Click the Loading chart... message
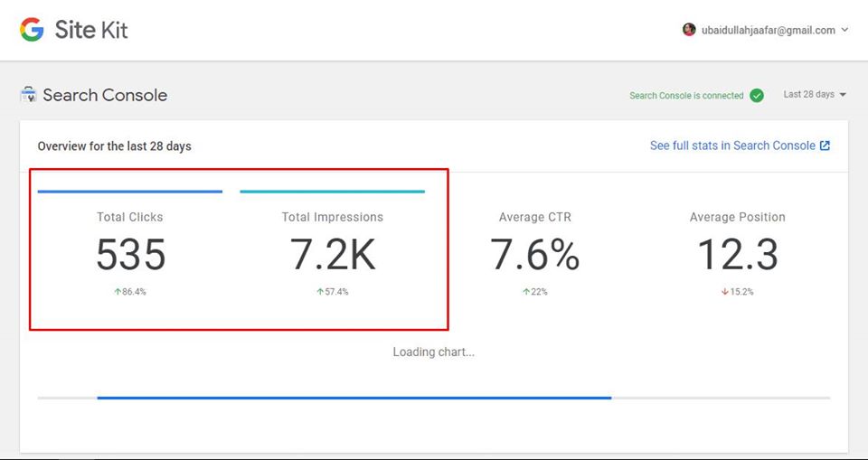868x460 pixels. coord(433,352)
